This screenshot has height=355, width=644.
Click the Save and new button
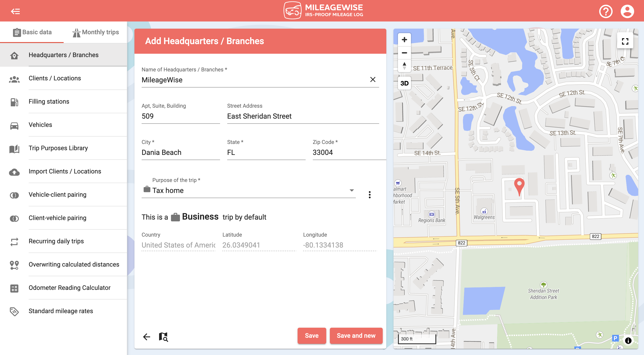click(356, 336)
